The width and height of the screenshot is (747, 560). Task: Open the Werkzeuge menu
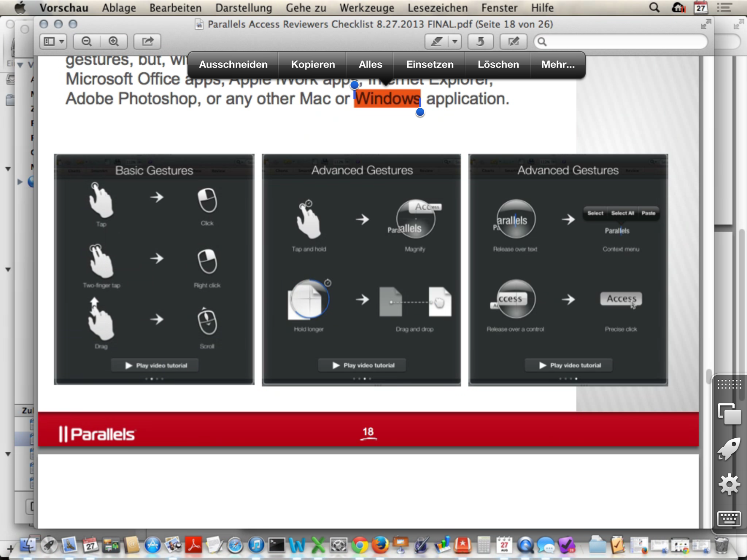click(x=366, y=7)
